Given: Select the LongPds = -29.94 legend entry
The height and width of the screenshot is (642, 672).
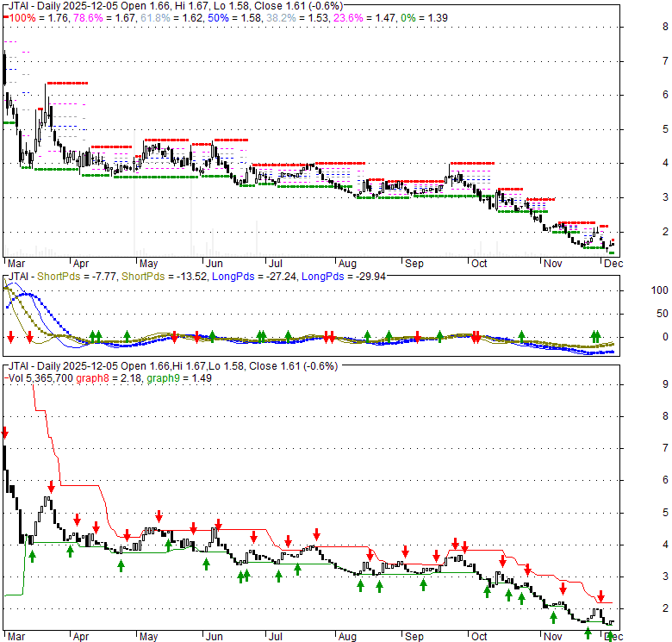Looking at the screenshot, I should click(x=344, y=277).
